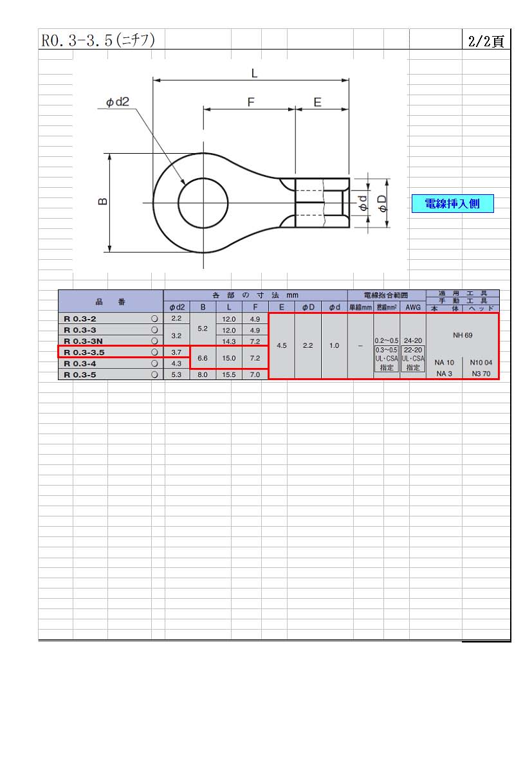532x775 pixels.
Task: Select the title text R0.3-3.5(ニチフ)
Action: coord(98,40)
